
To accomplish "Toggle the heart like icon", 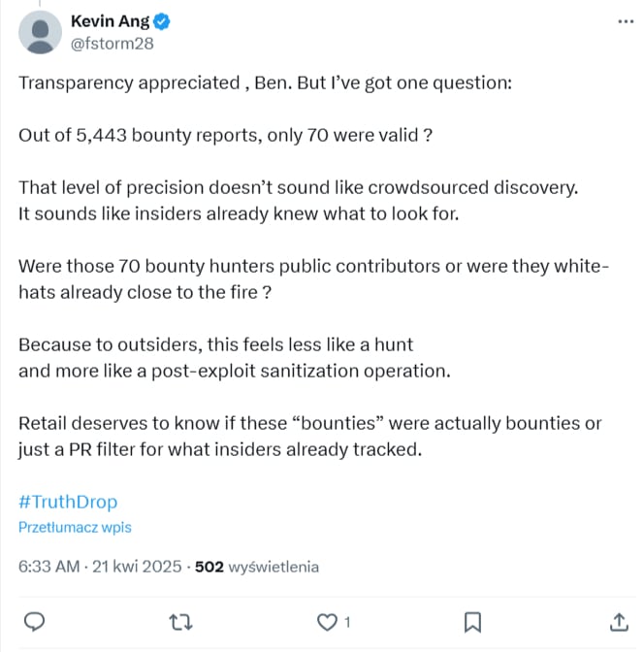I will (327, 622).
